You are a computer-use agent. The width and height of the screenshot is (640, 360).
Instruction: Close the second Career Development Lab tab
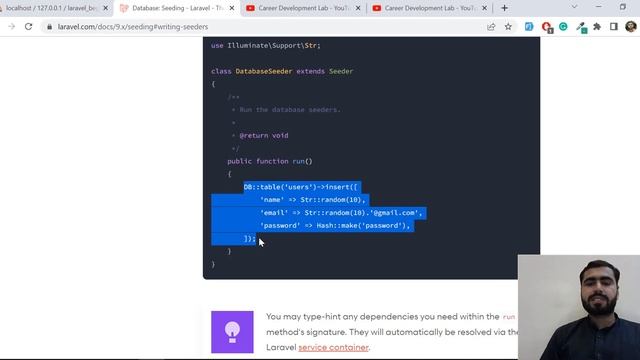click(484, 8)
